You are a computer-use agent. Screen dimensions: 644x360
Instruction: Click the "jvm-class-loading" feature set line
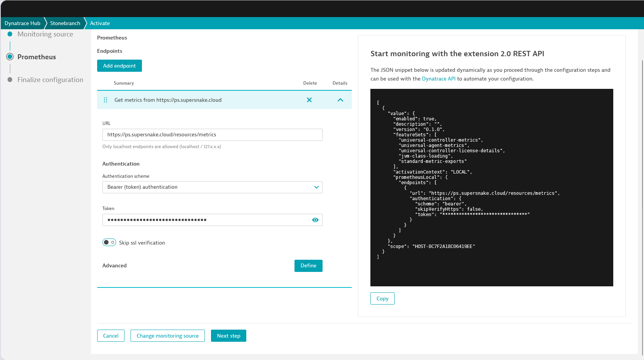(x=426, y=156)
